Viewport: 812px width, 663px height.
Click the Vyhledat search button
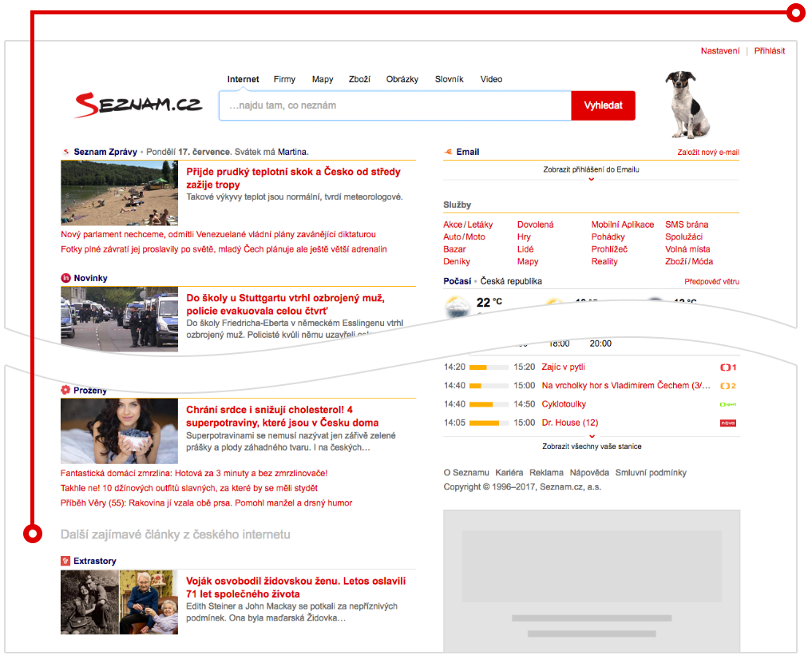(604, 105)
